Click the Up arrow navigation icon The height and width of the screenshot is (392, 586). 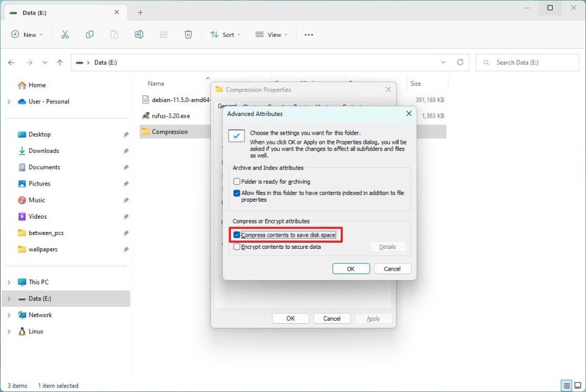[x=59, y=62]
